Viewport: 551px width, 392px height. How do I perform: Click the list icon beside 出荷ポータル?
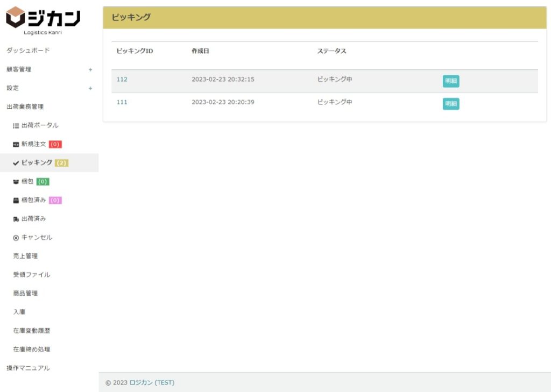[16, 126]
